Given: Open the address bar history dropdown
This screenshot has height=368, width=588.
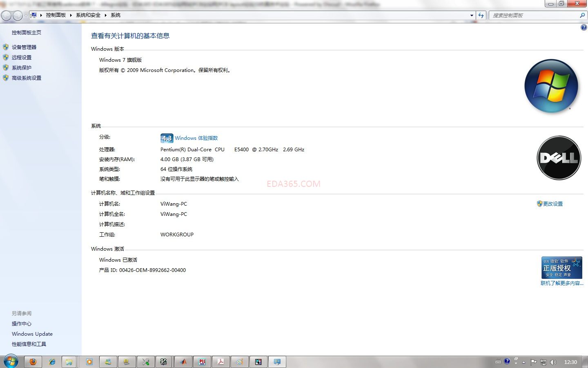Looking at the screenshot, I should [472, 15].
